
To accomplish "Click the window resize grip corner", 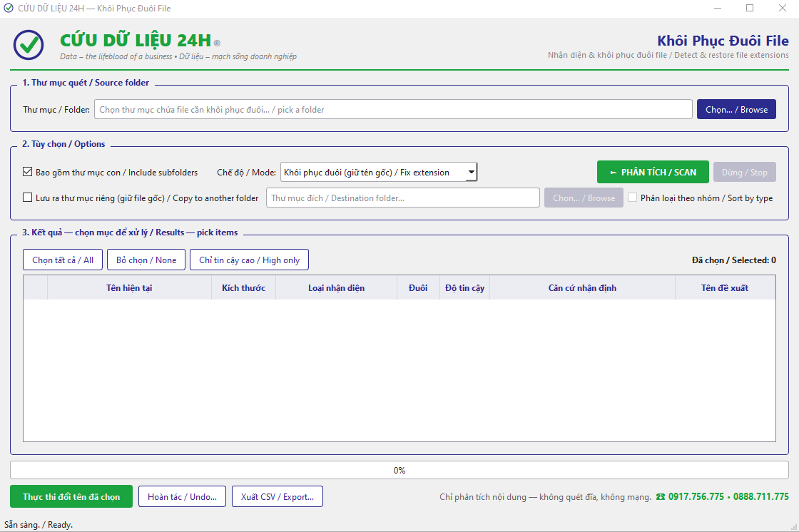I will 794,527.
